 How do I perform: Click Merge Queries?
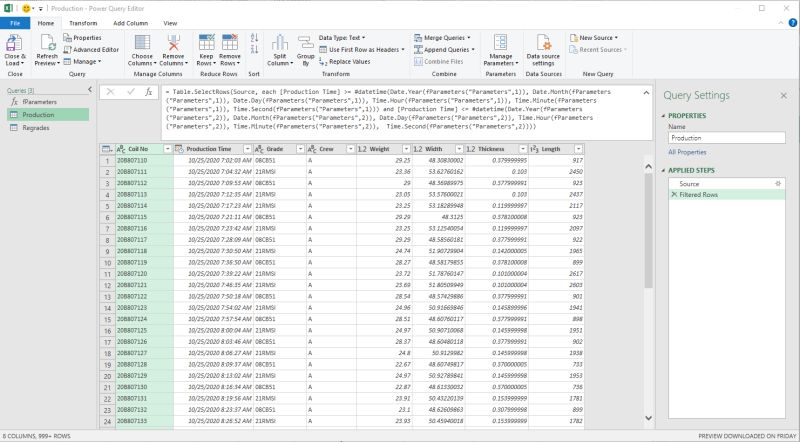(x=442, y=38)
